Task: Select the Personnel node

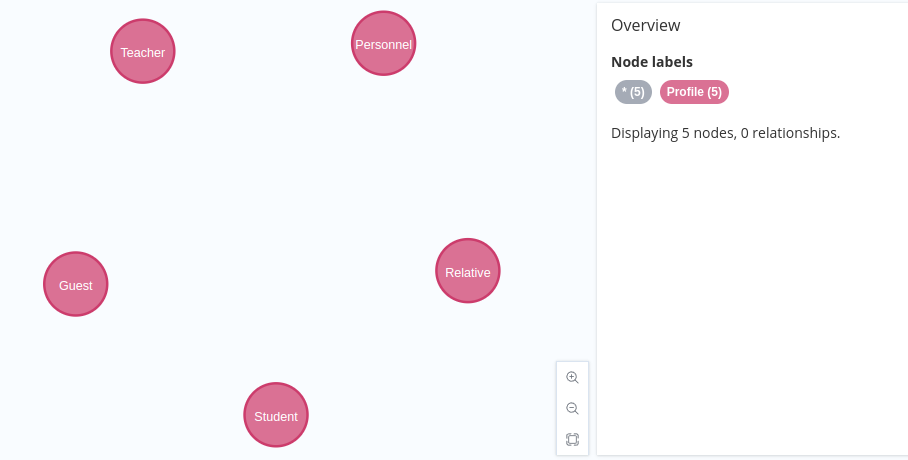Action: 383,43
